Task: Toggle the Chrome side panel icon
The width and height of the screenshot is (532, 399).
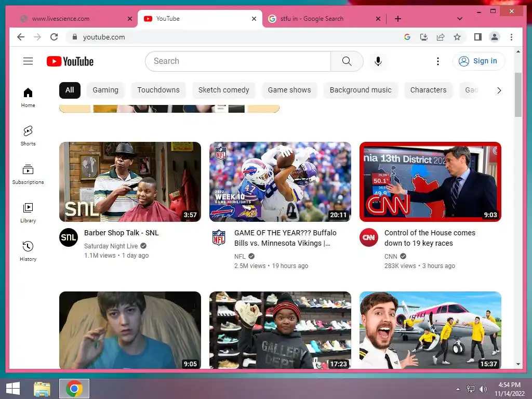Action: point(478,37)
